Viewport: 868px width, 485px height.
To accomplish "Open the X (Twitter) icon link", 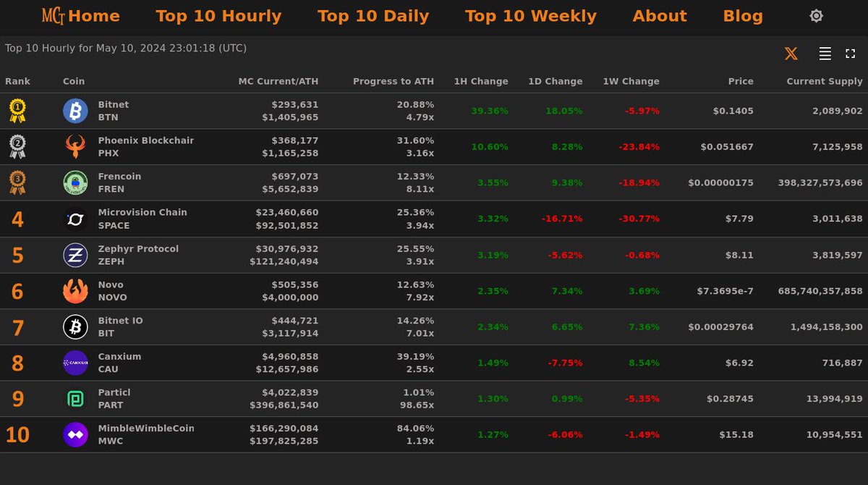I will click(791, 54).
